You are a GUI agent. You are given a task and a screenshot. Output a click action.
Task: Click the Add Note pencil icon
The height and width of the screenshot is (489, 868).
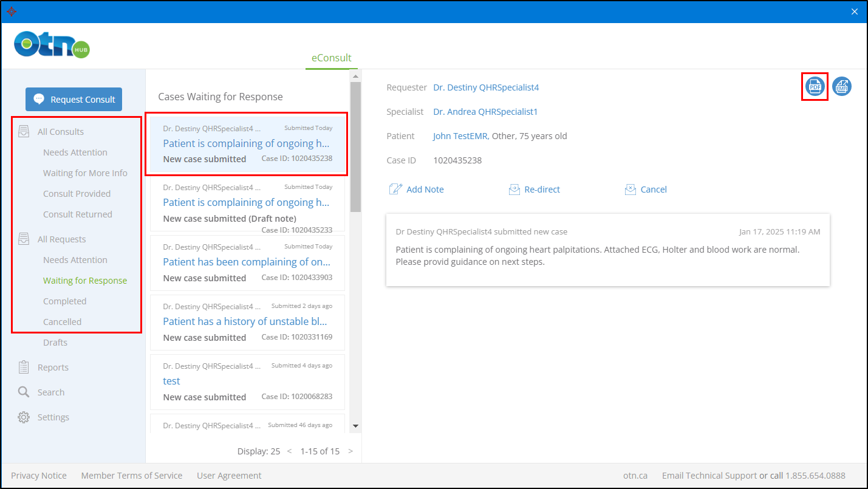pos(395,190)
